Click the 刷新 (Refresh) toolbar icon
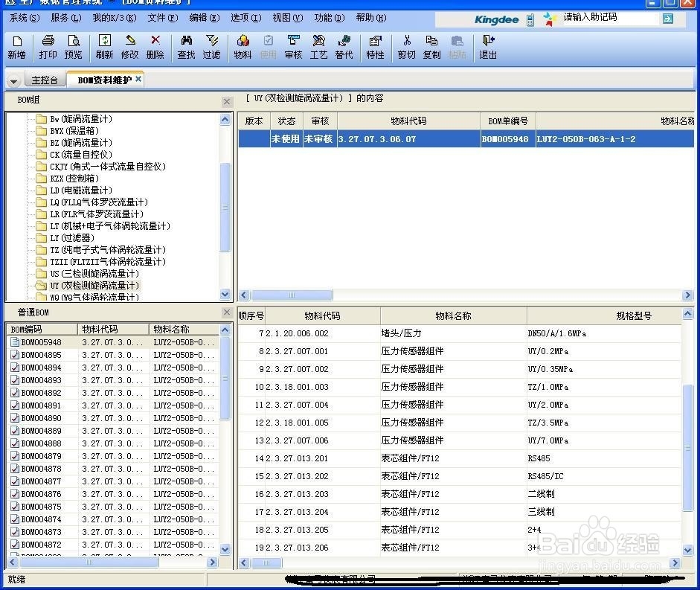The width and height of the screenshot is (700, 590). [x=104, y=48]
